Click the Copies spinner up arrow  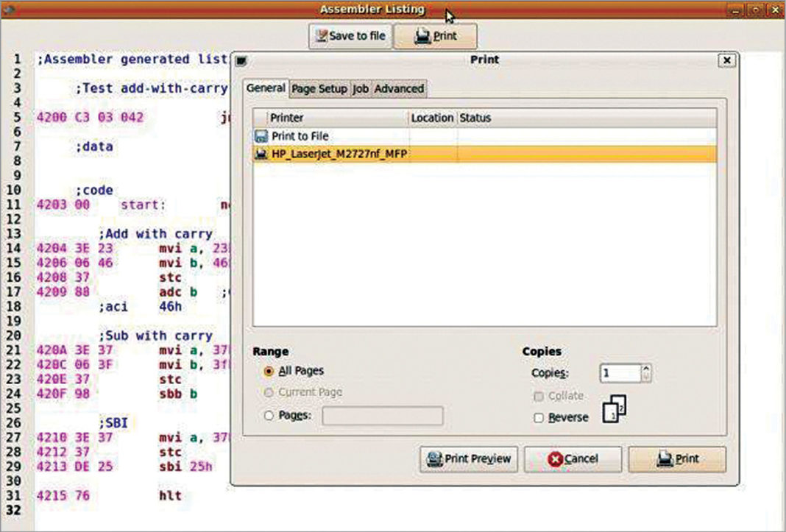coord(647,369)
